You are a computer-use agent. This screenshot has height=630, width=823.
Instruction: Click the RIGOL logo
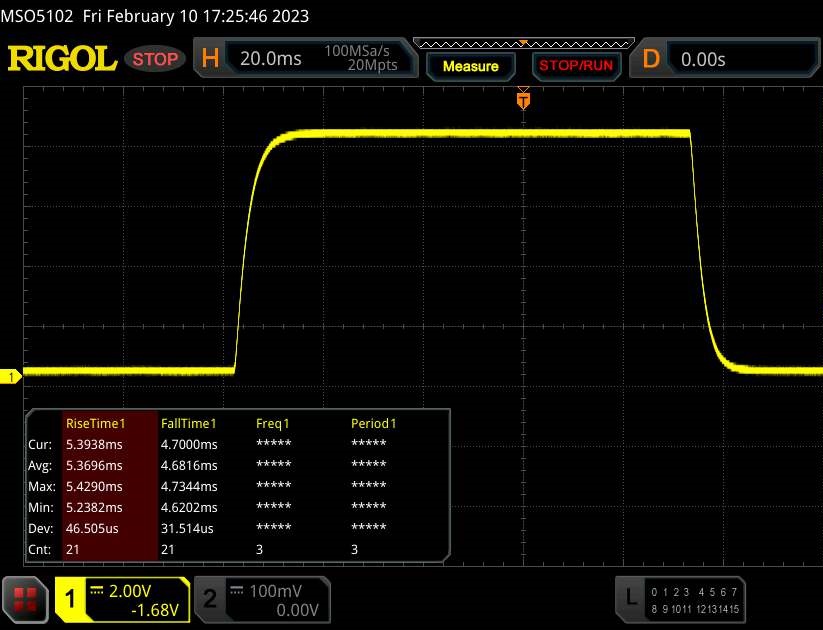pyautogui.click(x=62, y=59)
